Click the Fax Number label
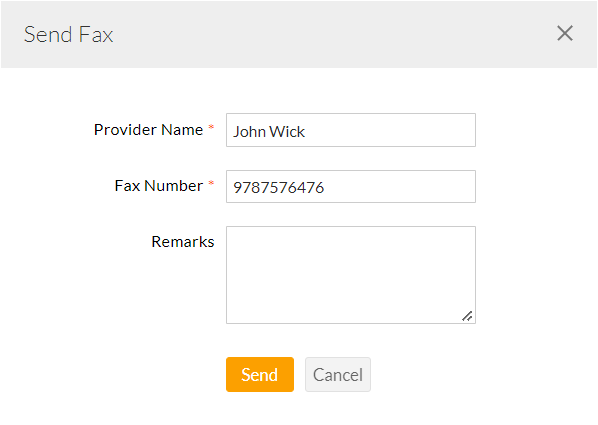Screen dimensions: 598x425 click(159, 186)
